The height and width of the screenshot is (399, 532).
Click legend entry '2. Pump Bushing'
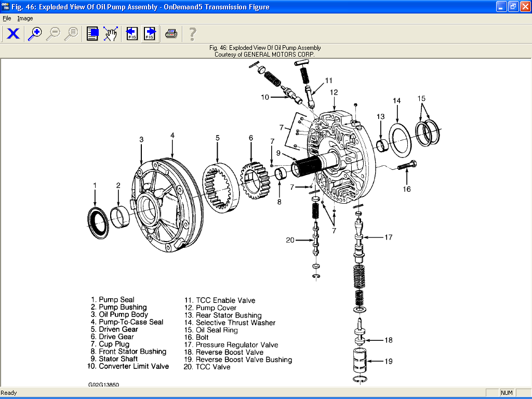[119, 307]
